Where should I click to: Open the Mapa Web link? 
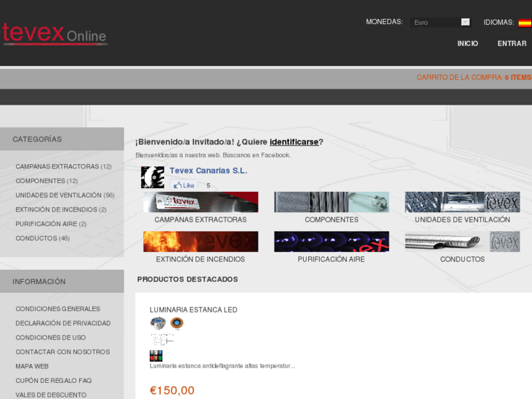32,366
